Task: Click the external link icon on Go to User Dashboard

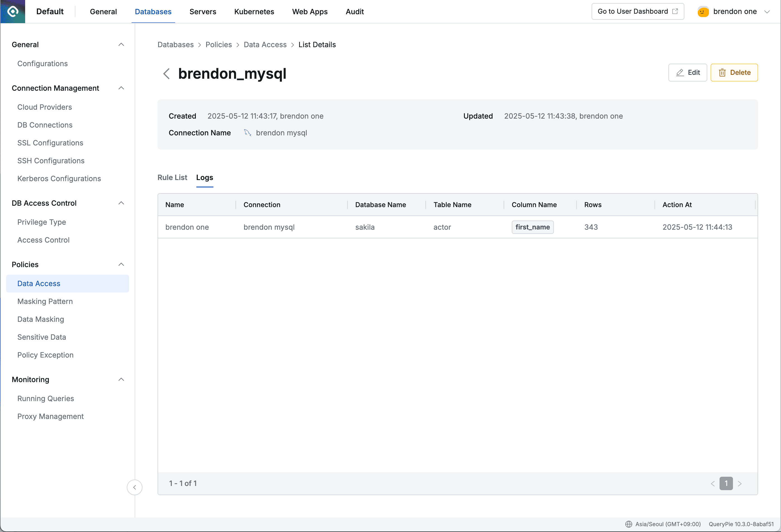Action: (x=675, y=11)
